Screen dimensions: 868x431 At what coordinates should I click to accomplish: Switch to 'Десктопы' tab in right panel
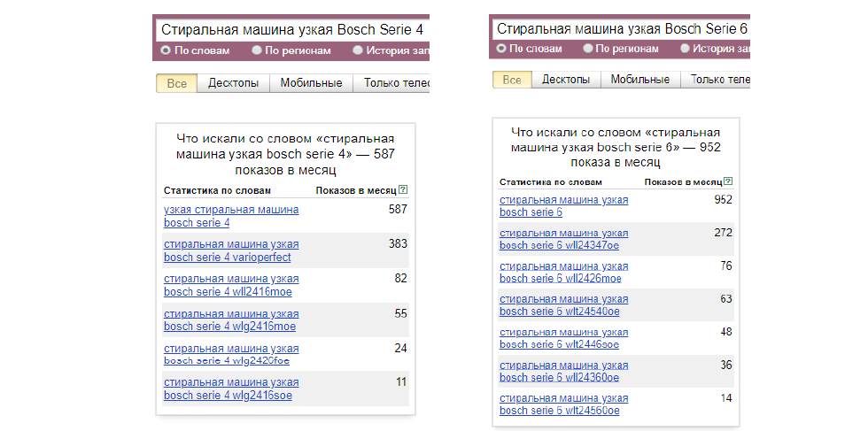[x=566, y=80]
